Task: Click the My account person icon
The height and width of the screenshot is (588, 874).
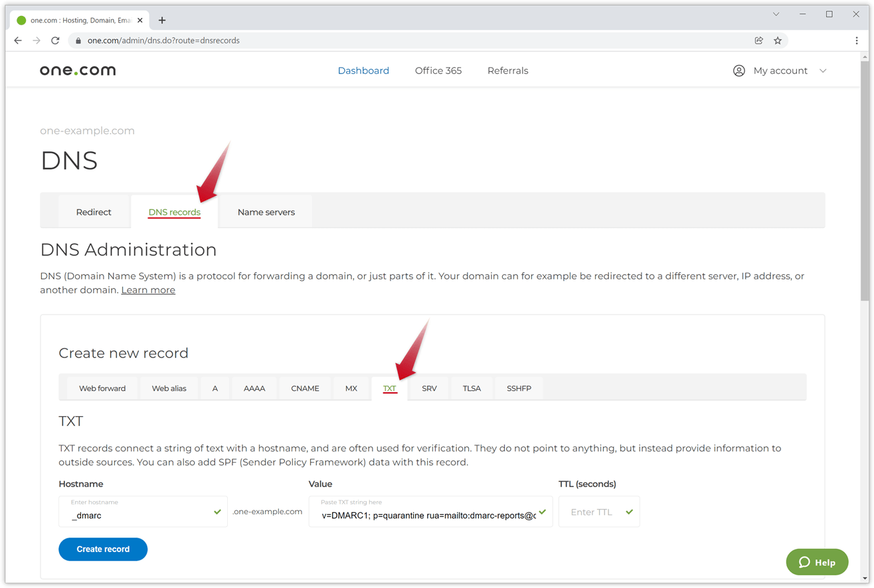Action: 739,70
